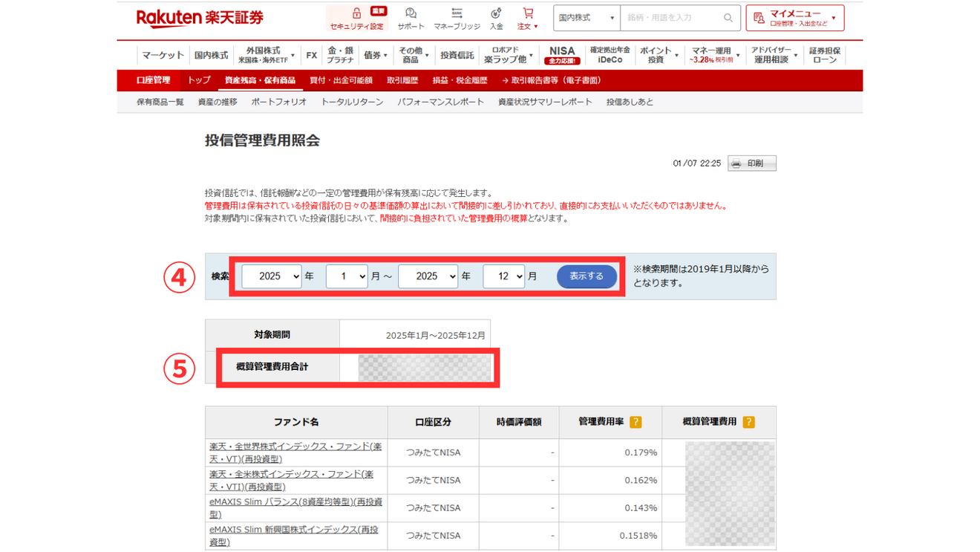Screen dimensions: 980x552
Task: Click the search magnifier icon
Action: pos(728,18)
